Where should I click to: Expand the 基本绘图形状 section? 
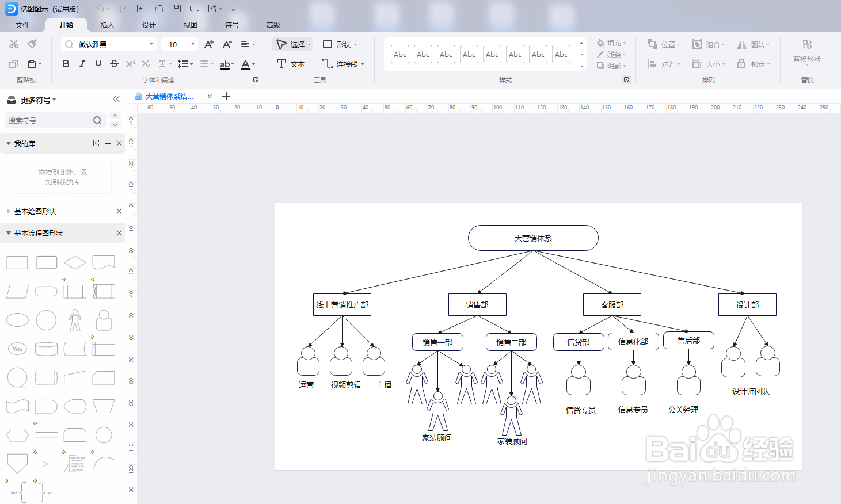[x=9, y=211]
